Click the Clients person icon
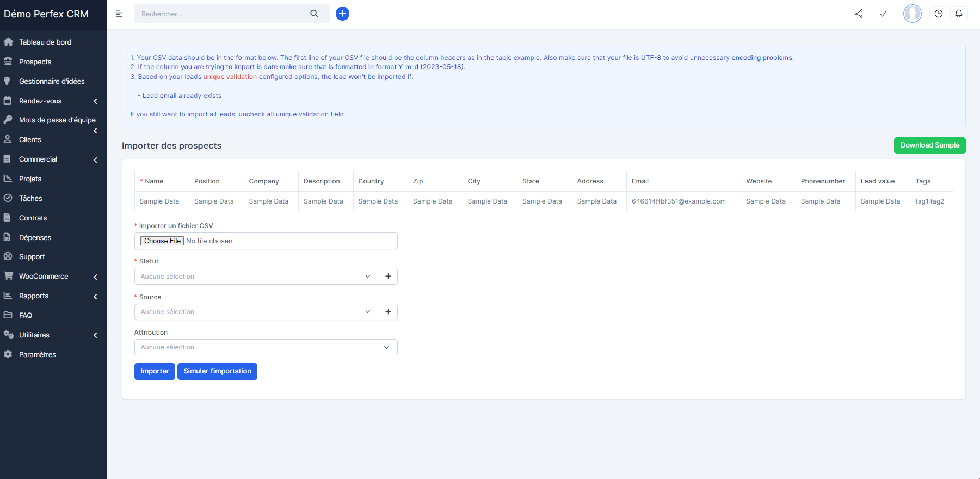980x479 pixels. (x=8, y=139)
